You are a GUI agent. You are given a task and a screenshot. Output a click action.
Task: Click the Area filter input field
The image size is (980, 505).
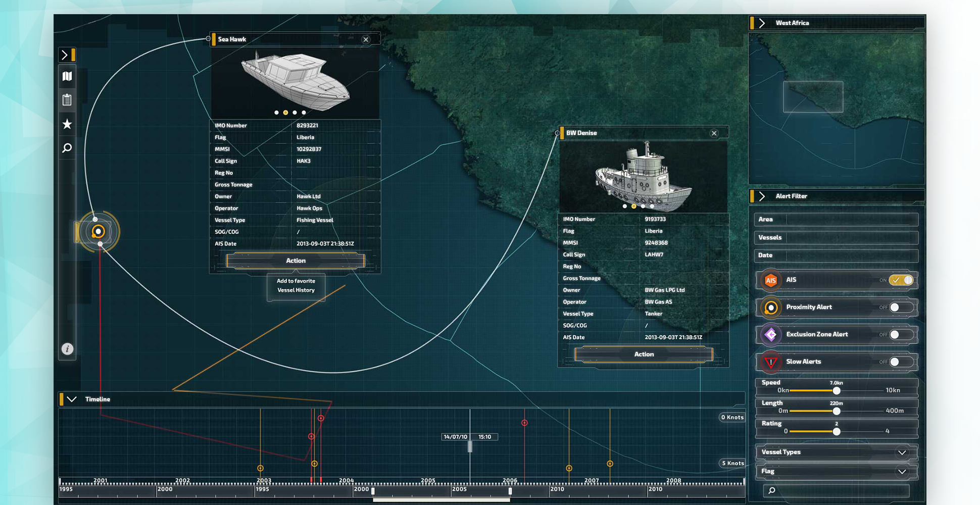851,219
